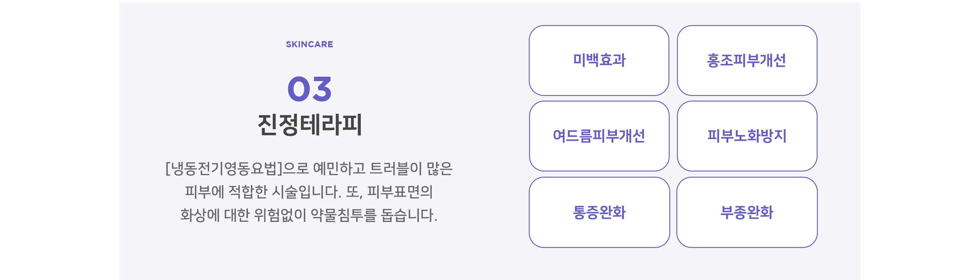The height and width of the screenshot is (280, 980).
Task: Click the 진정테라피 heading
Action: [309, 125]
